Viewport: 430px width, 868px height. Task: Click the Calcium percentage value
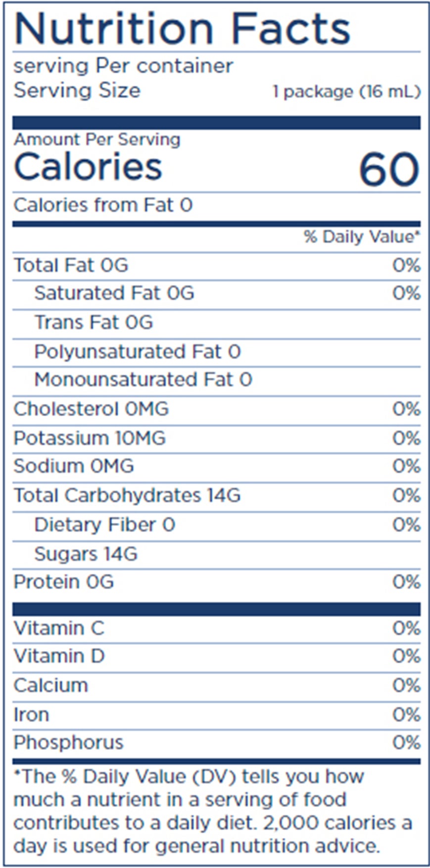407,686
